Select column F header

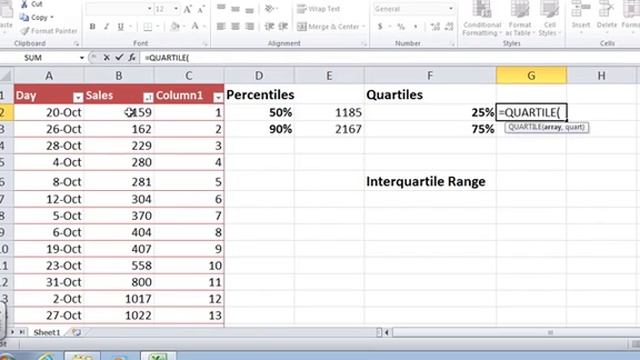[x=430, y=76]
